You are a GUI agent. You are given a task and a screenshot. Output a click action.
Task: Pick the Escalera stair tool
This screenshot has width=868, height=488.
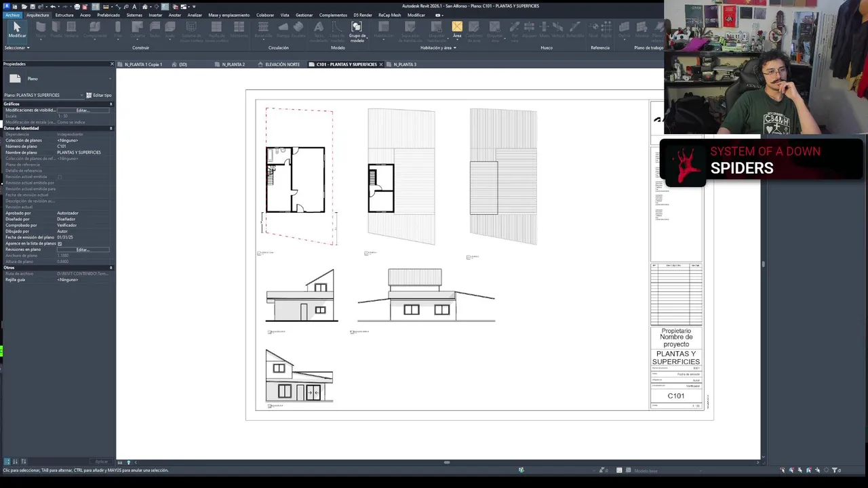pyautogui.click(x=298, y=30)
